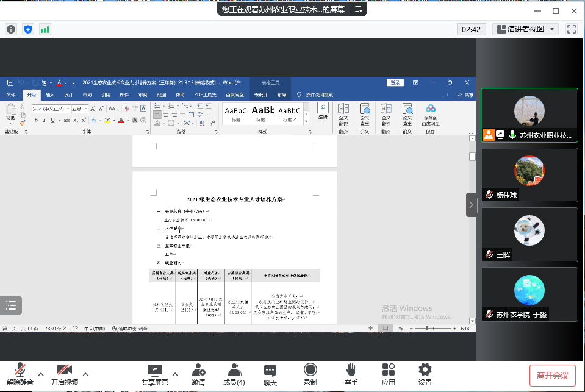Switch to the PDF工具集 tab
The height and width of the screenshot is (392, 585).
pos(205,94)
